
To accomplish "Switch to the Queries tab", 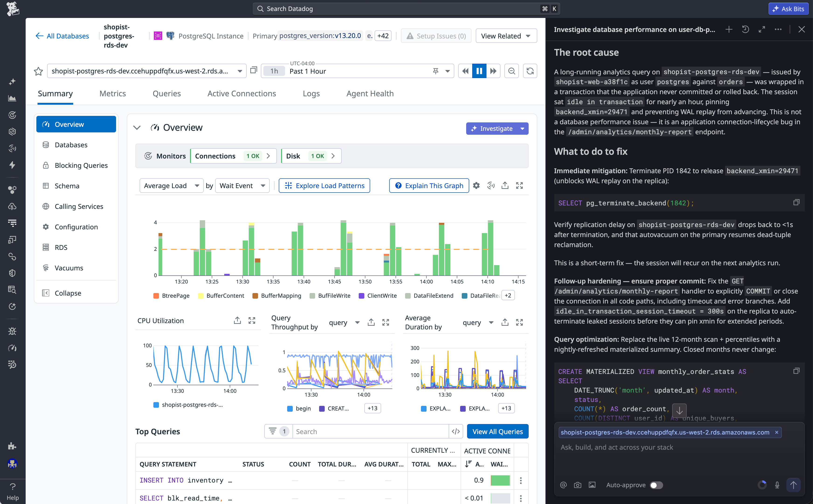I will point(167,94).
